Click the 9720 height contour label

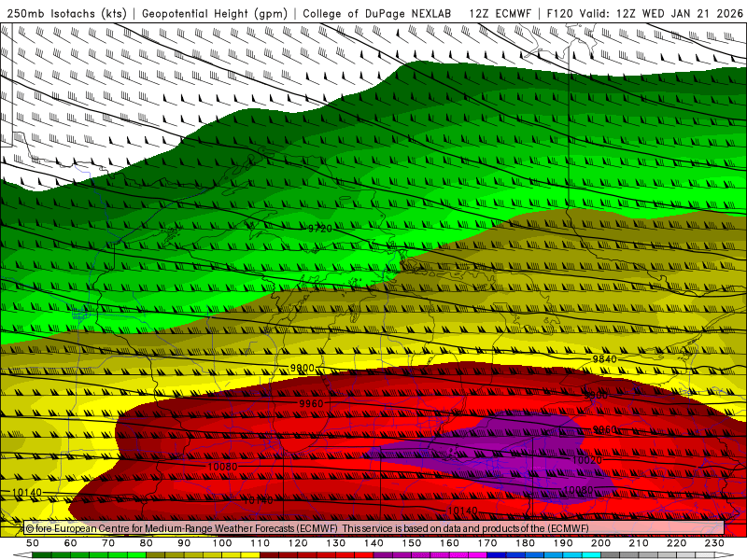tap(319, 229)
